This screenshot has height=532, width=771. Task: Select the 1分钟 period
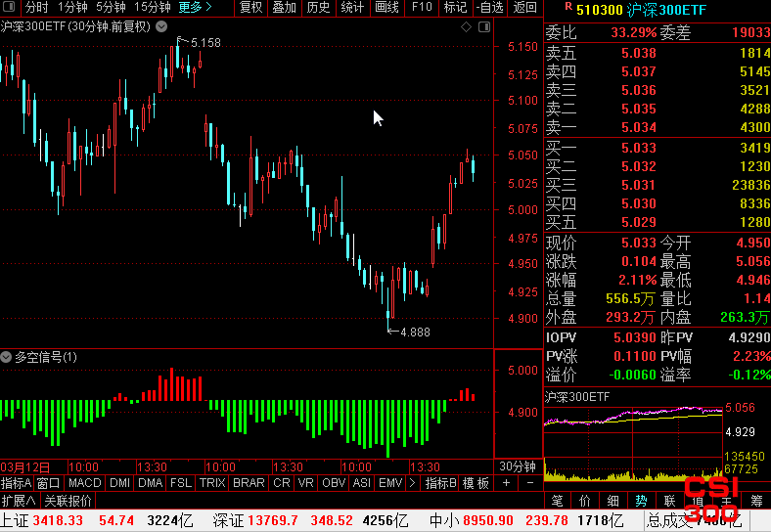click(72, 7)
